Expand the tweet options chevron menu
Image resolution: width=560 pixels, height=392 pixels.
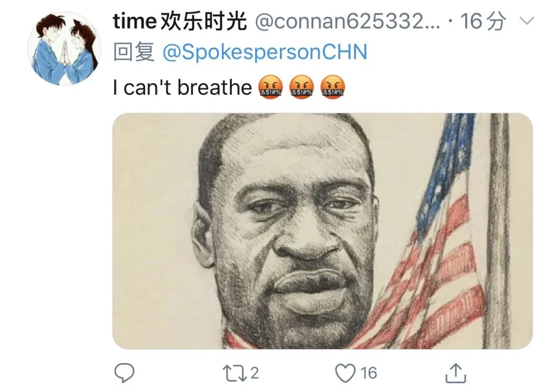(527, 21)
